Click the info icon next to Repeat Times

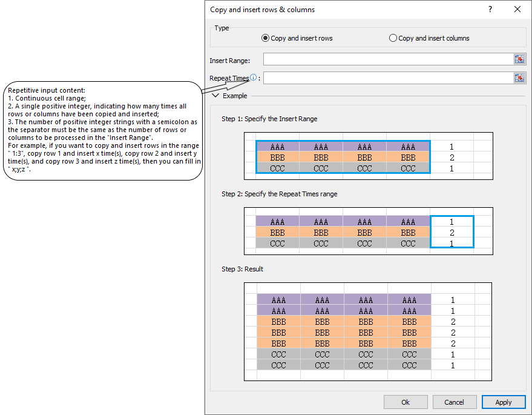[253, 76]
